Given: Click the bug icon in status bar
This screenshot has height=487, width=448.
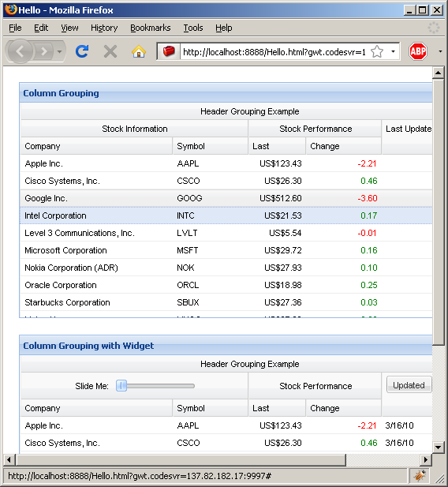Looking at the screenshot, I should 420,475.
